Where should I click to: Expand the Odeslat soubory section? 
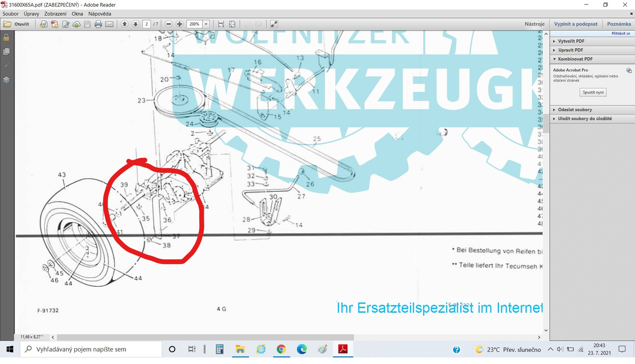(x=591, y=110)
